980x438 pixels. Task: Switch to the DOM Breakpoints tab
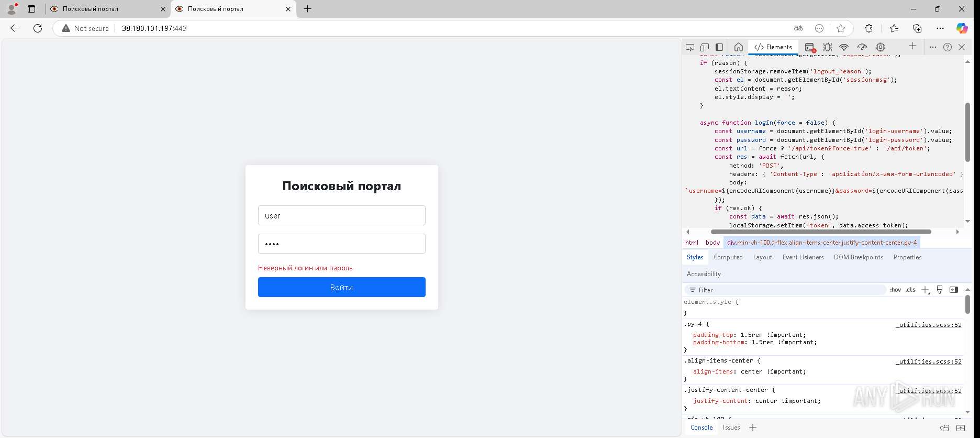click(859, 257)
